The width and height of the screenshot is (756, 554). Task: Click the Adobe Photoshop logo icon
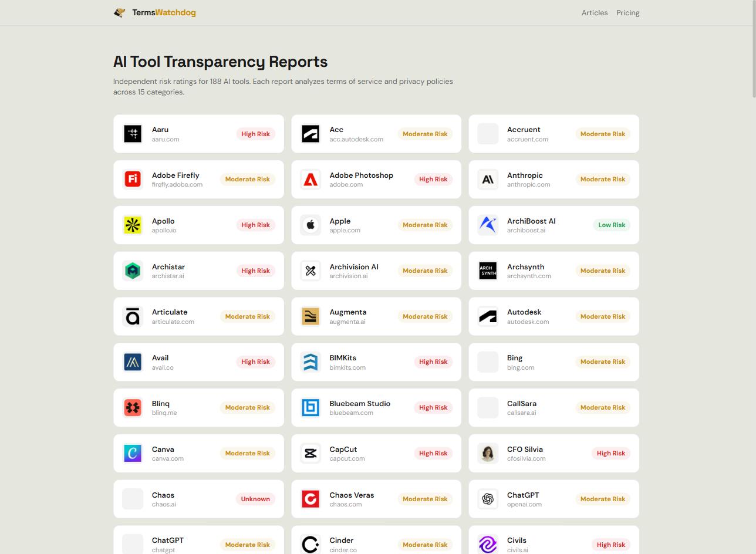point(310,179)
